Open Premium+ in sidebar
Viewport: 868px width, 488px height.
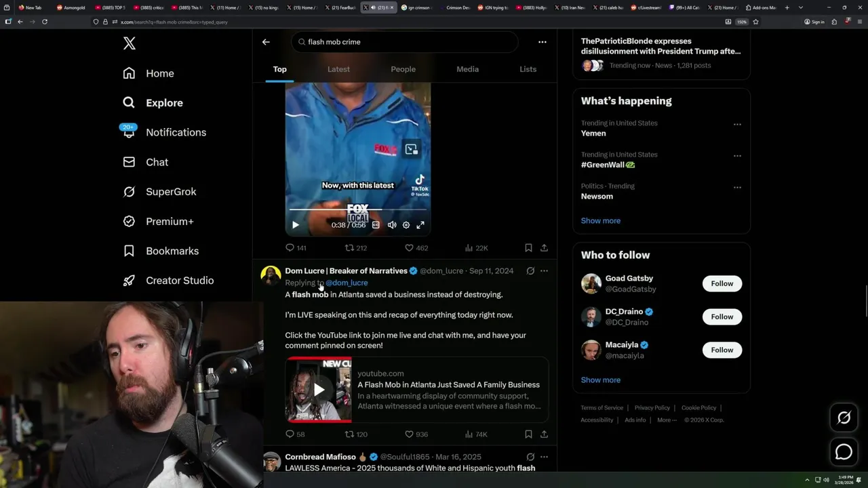(x=158, y=222)
